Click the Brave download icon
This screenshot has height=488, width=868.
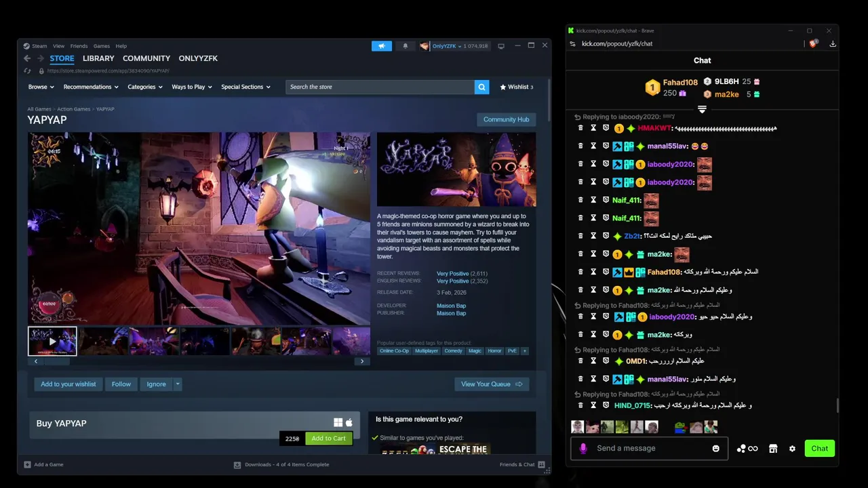click(833, 43)
